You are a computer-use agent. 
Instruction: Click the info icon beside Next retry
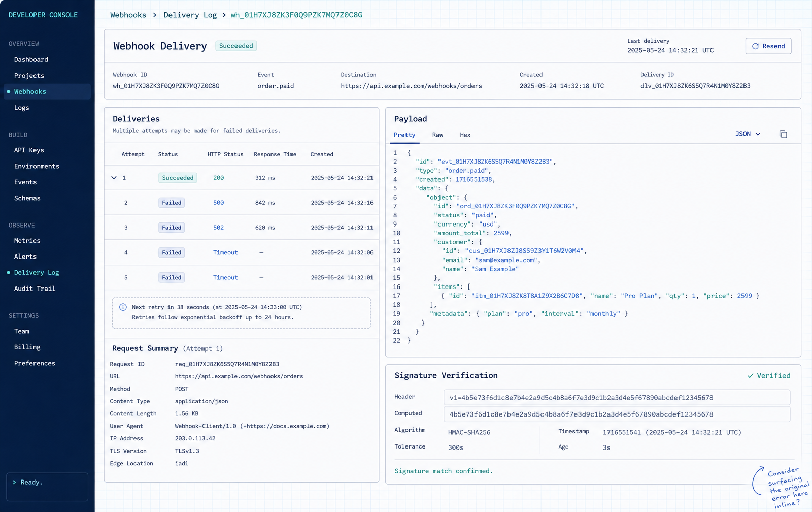point(123,307)
